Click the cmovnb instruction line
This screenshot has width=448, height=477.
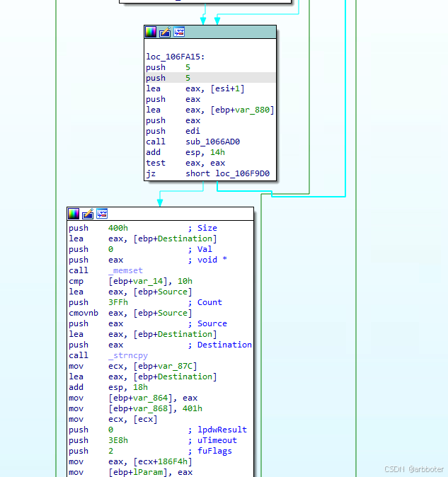point(130,314)
